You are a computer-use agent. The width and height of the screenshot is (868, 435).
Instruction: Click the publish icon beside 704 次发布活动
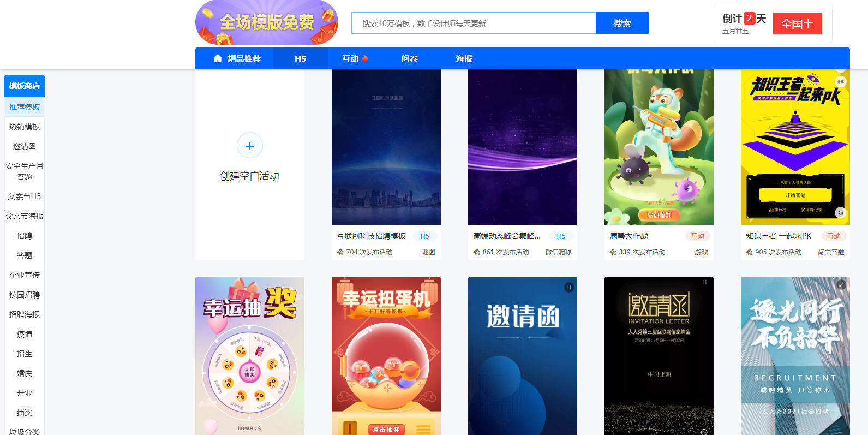[340, 252]
